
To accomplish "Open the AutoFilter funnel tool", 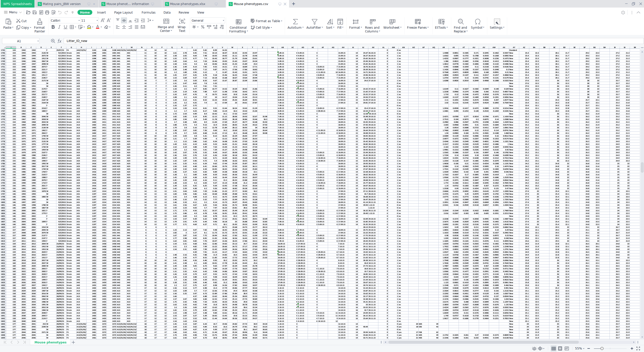I will tap(314, 22).
